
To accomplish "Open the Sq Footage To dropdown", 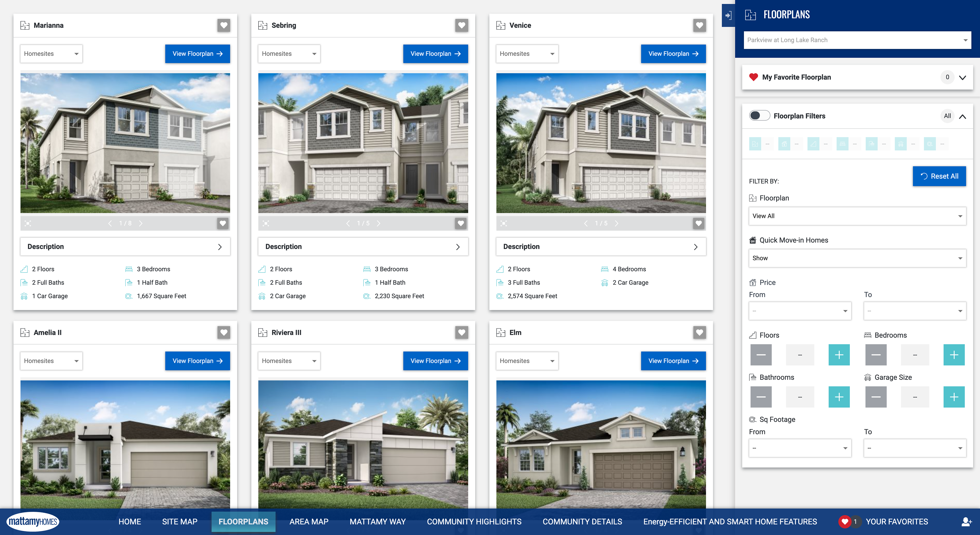I will point(915,448).
